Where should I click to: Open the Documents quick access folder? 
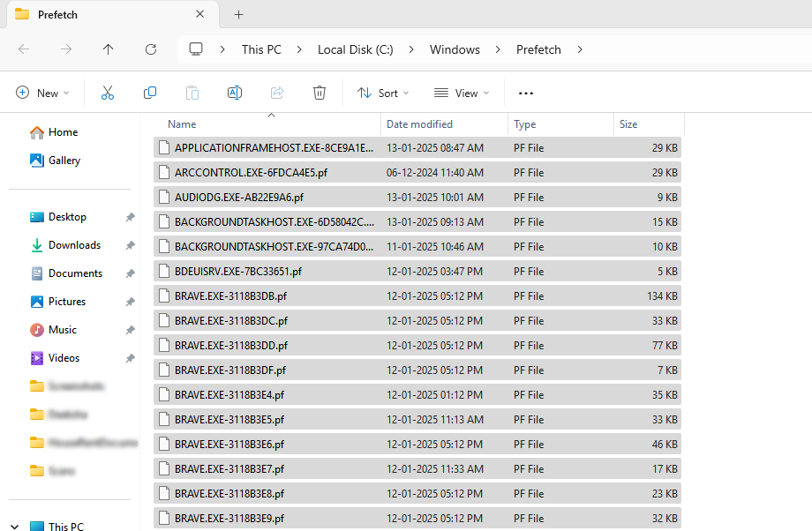coord(66,273)
